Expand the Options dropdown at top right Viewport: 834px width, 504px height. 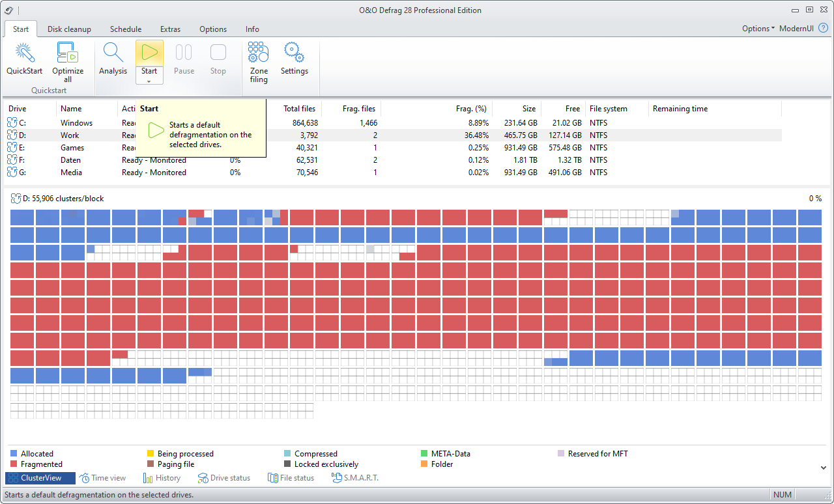click(758, 29)
